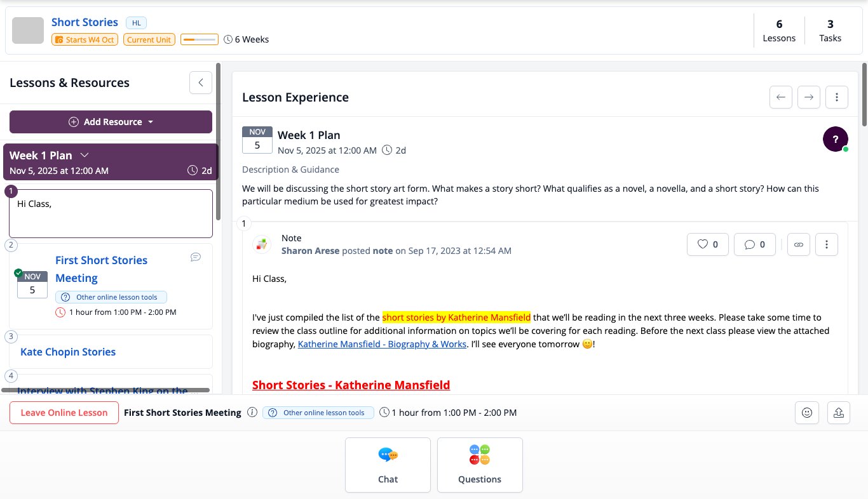Click 'Other online lesson tools' tag in sidebar card
Image resolution: width=868 pixels, height=499 pixels.
111,297
